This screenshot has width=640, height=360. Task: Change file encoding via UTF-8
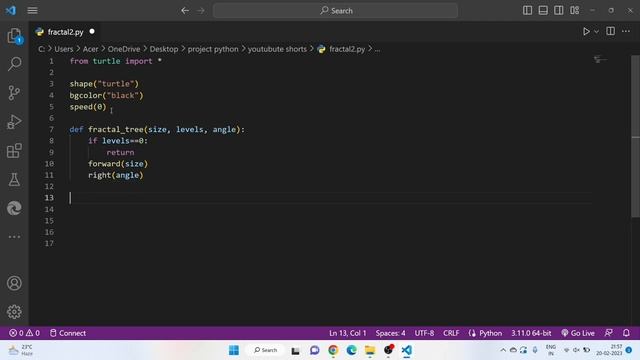pos(424,333)
